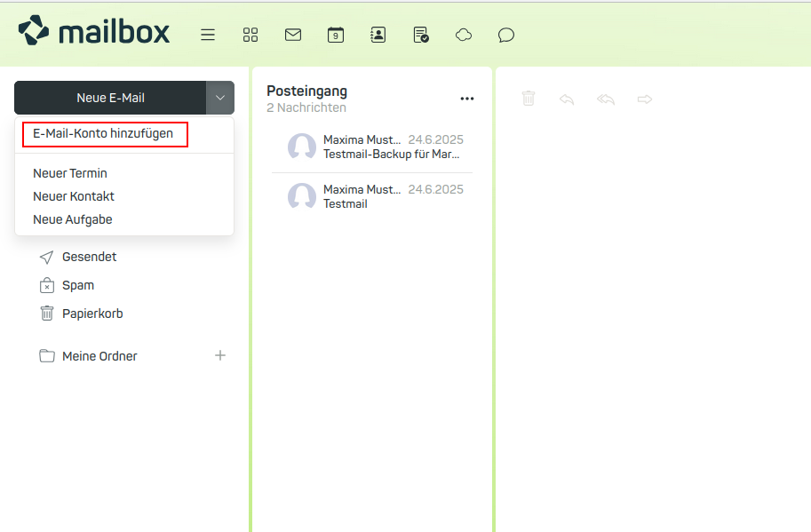811x532 pixels.
Task: Add a new folder with plus icon
Action: pyautogui.click(x=219, y=355)
